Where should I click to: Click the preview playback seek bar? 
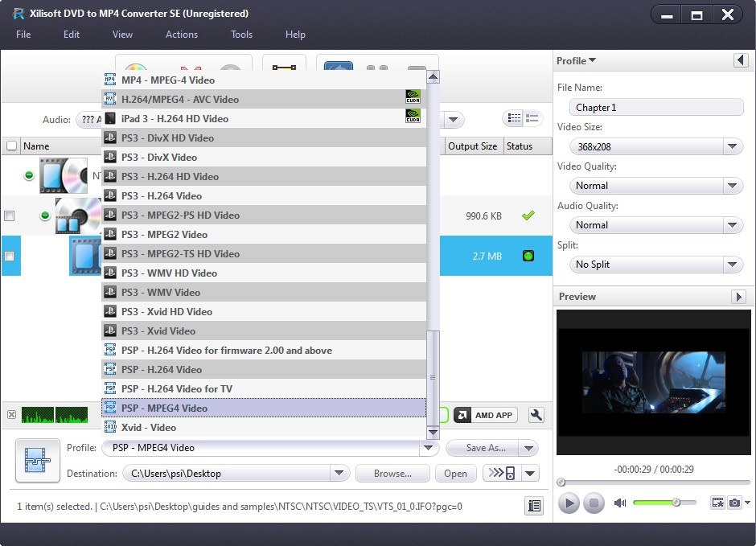click(x=654, y=482)
